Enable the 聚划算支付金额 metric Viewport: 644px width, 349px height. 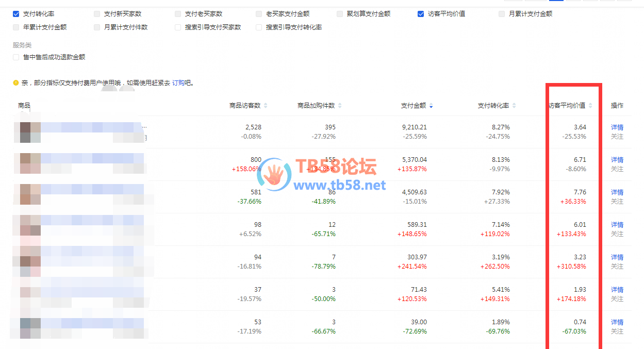pyautogui.click(x=340, y=14)
